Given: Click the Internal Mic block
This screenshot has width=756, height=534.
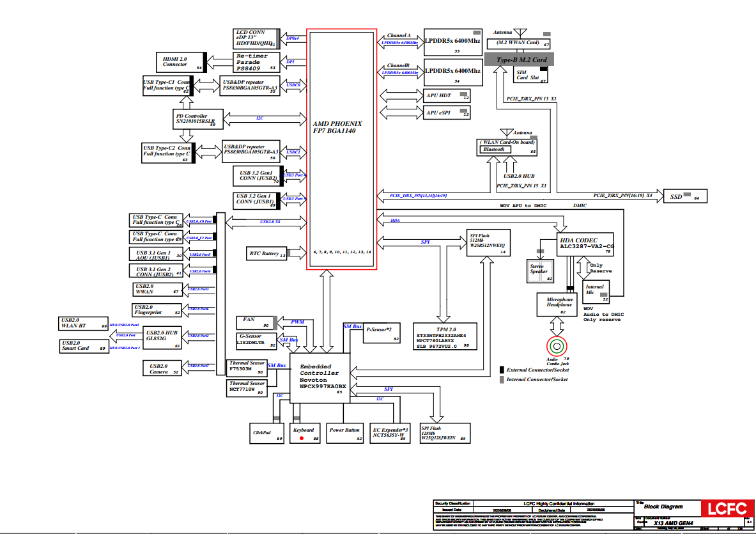Looking at the screenshot, I should click(x=596, y=292).
